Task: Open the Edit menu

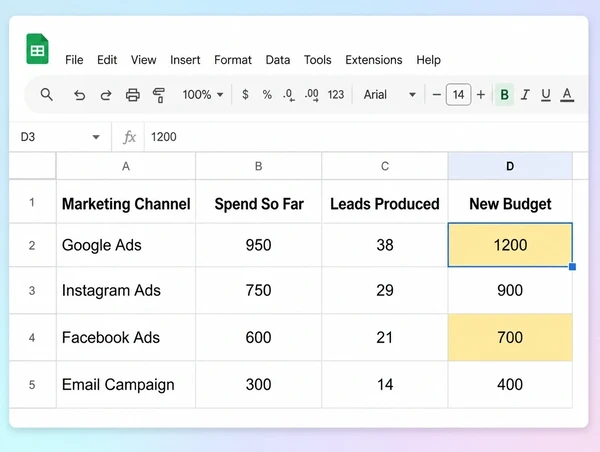Action: [107, 60]
